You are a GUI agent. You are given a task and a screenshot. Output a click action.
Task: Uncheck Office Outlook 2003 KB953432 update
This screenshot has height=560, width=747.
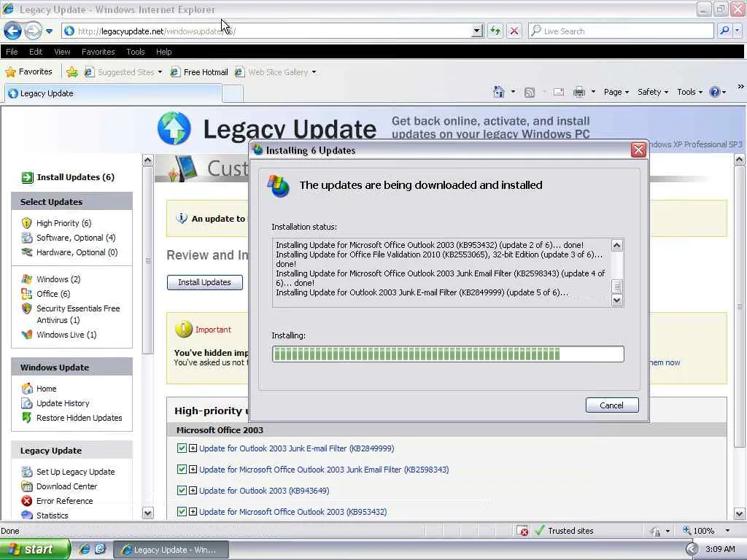coord(182,511)
